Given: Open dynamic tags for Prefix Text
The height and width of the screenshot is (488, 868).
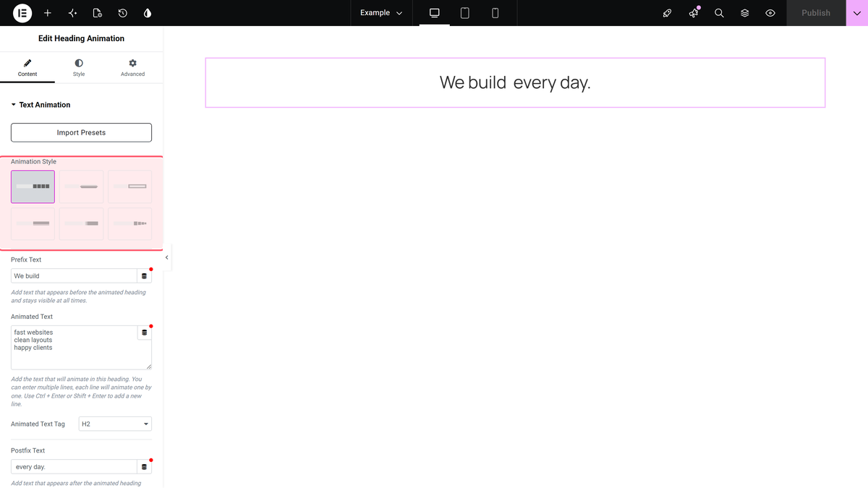Looking at the screenshot, I should [x=144, y=276].
